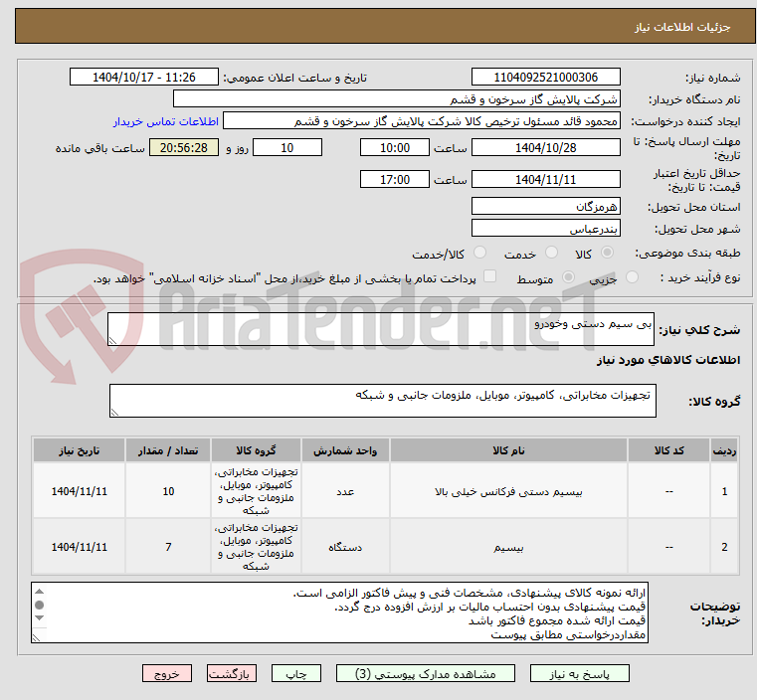Click the کد کالا column header
The image size is (757, 700).
[x=668, y=450]
